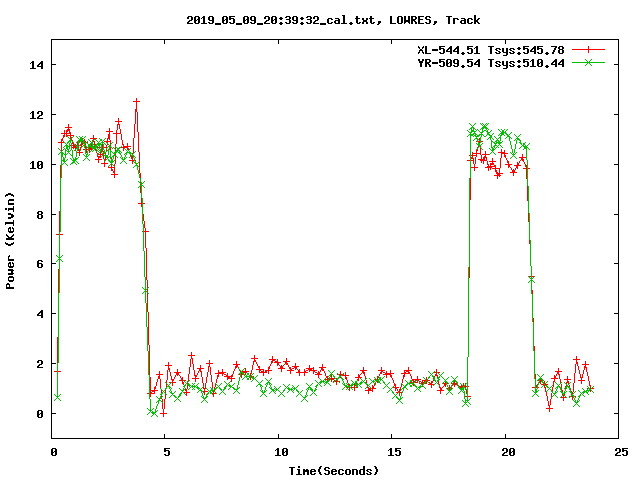
Task: Click the y-axis tick label '14'
Action: pyautogui.click(x=36, y=65)
